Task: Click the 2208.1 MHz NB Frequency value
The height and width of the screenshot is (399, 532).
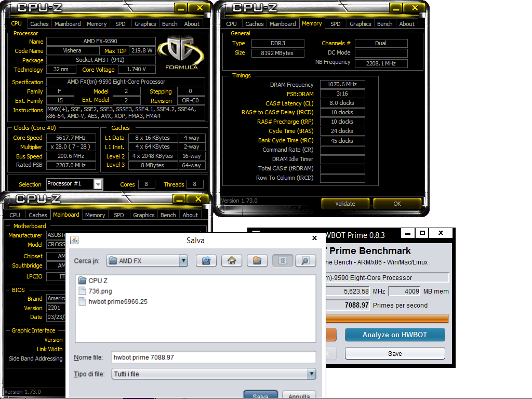Action: point(381,63)
